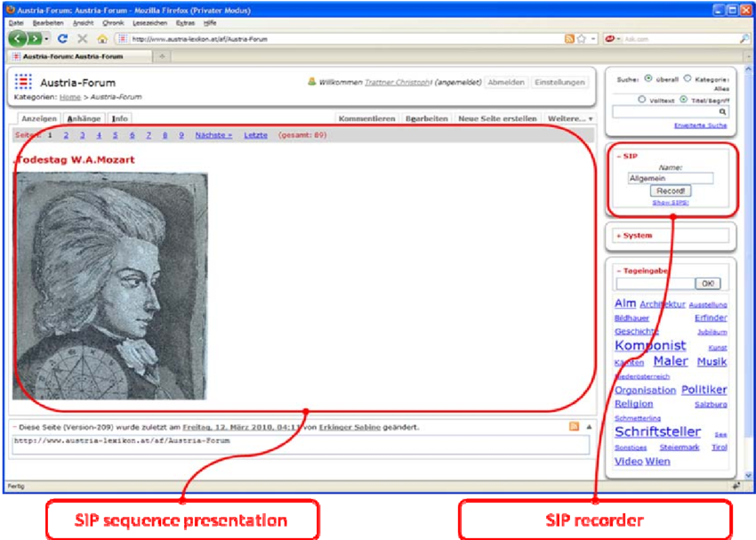This screenshot has width=756, height=540.
Task: Switch to the Anhänge tab
Action: (84, 118)
